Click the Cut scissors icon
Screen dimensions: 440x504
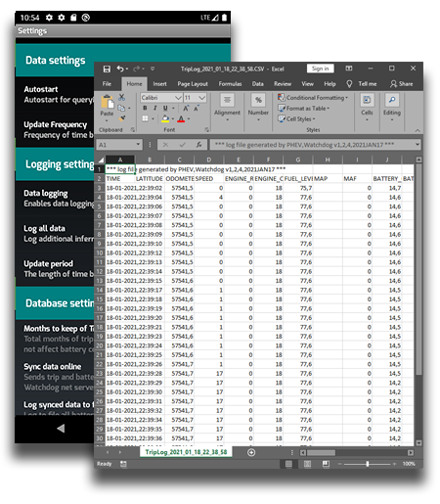click(121, 97)
